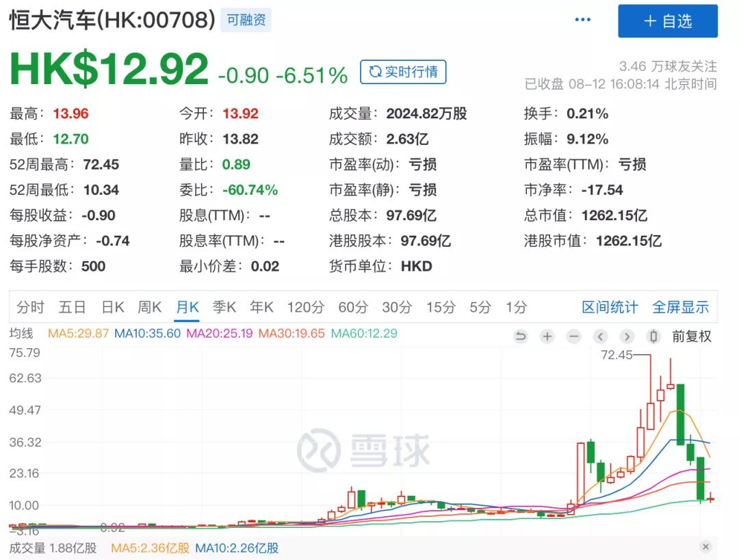The image size is (739, 560).
Task: Select the 30分 interval tab
Action: point(397,308)
